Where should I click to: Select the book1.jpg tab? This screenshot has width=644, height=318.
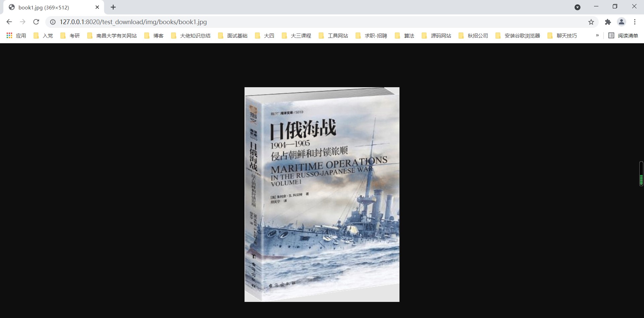(54, 7)
